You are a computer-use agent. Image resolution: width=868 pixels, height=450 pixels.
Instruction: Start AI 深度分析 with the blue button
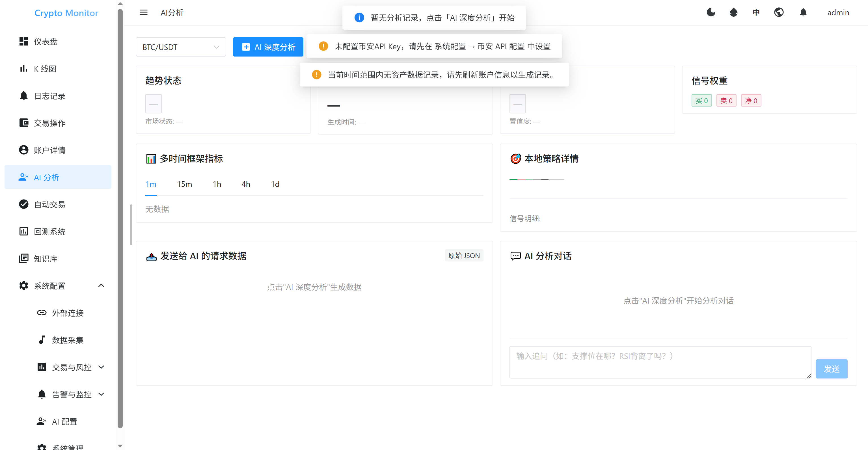(x=268, y=47)
